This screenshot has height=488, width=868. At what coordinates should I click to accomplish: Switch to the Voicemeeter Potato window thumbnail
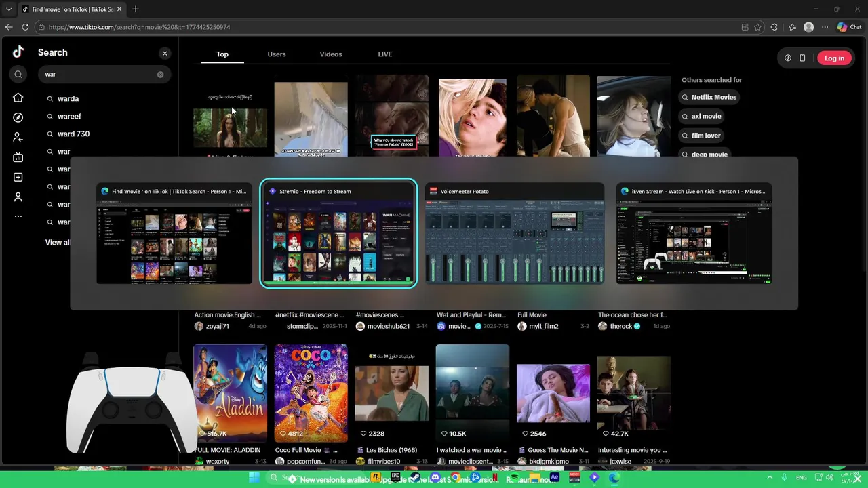pyautogui.click(x=515, y=234)
